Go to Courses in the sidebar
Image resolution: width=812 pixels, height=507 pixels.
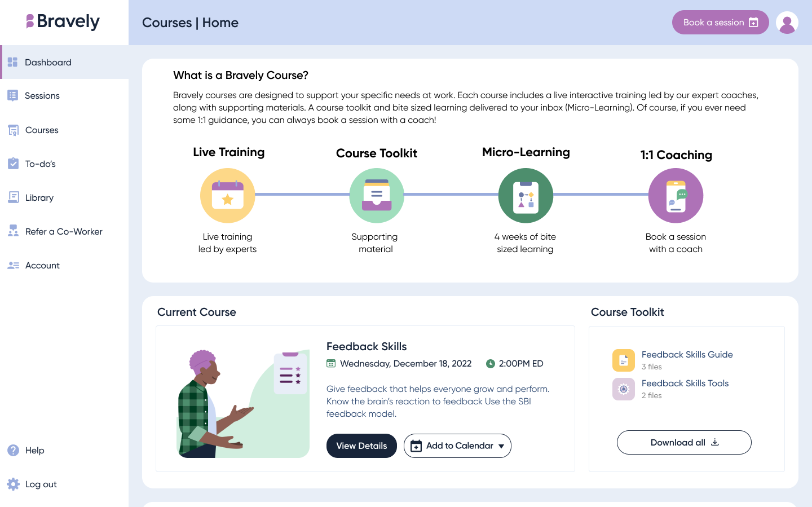(x=42, y=130)
